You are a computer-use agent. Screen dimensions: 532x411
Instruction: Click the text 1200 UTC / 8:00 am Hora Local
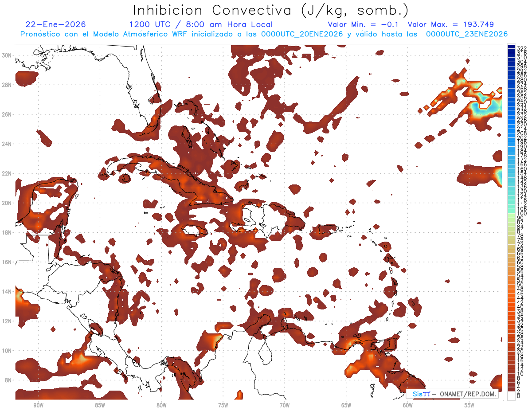201,24
